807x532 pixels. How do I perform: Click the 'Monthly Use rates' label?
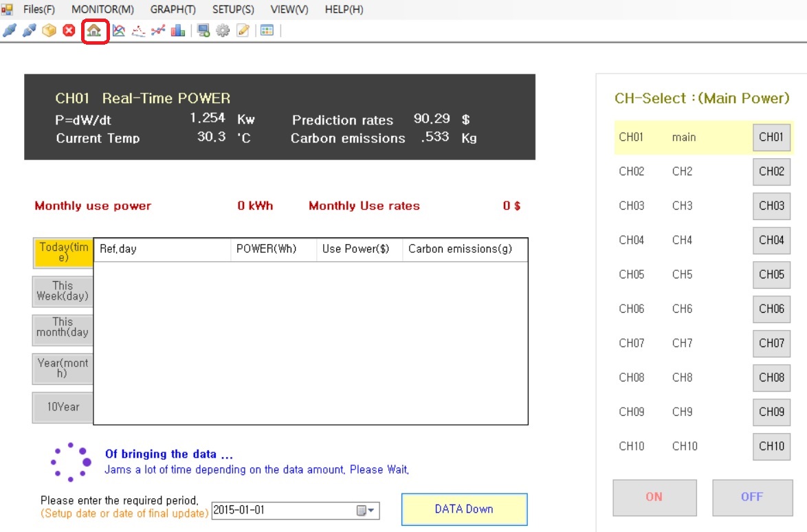coord(364,206)
